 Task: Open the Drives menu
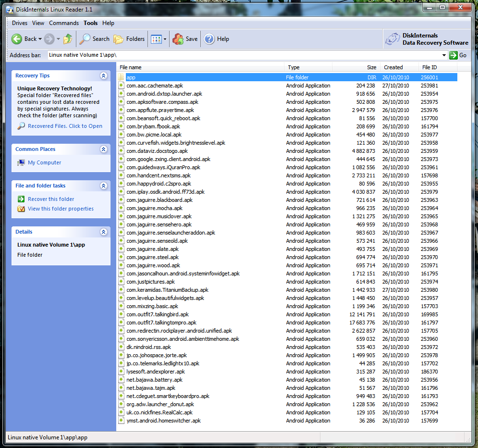[x=20, y=23]
